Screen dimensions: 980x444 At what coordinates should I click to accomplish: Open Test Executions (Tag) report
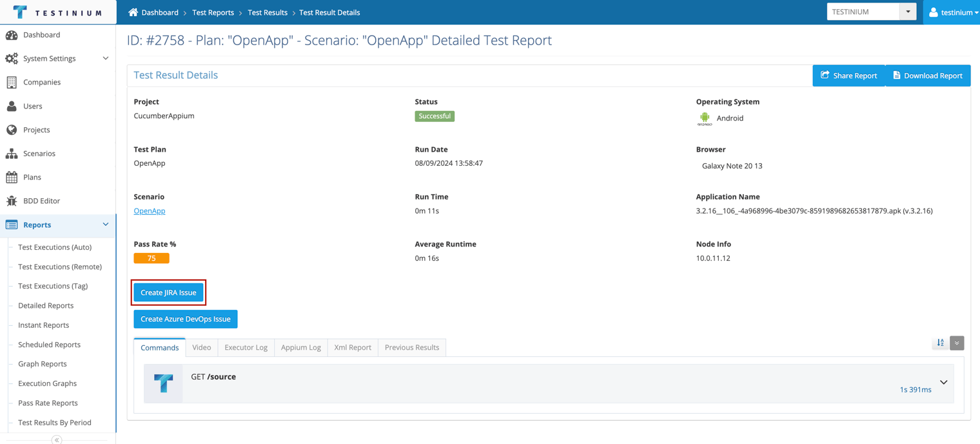[x=53, y=286]
